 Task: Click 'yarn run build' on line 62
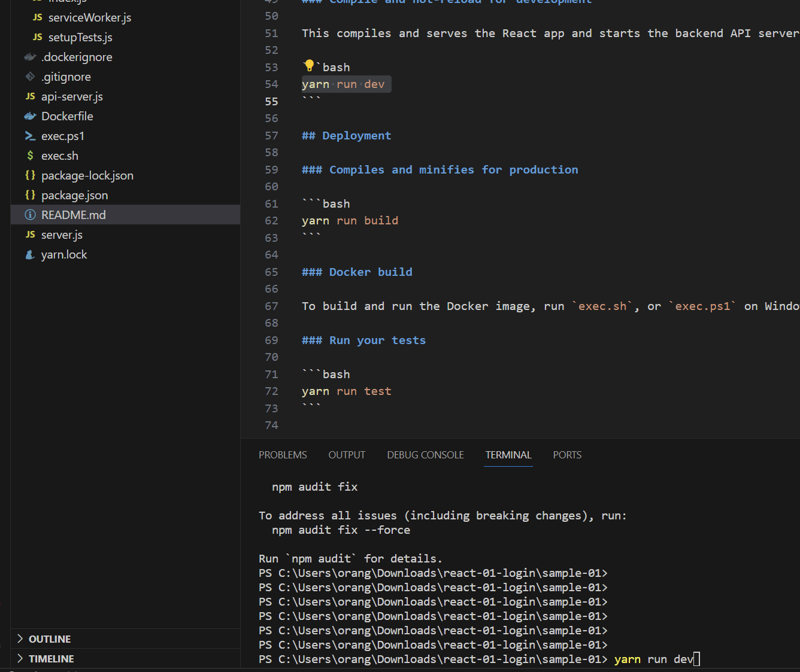point(350,221)
